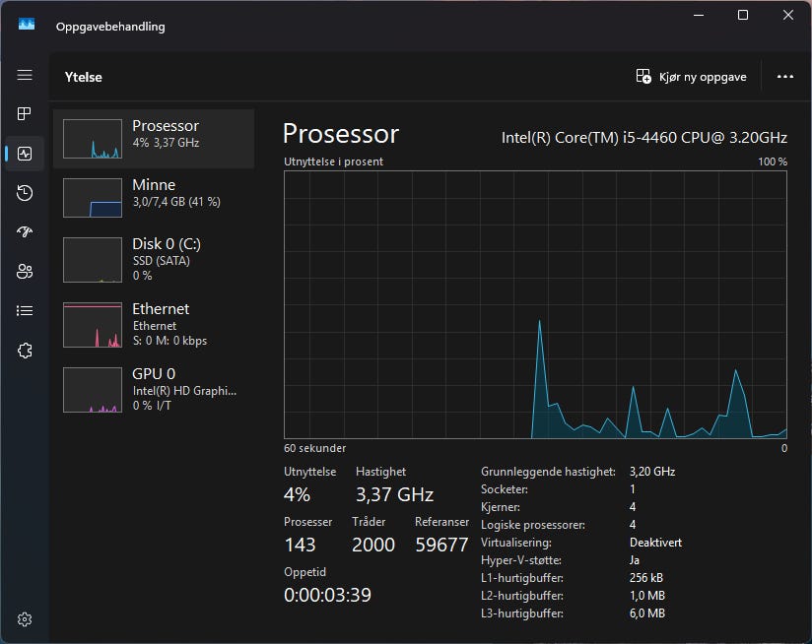
Task: Select GPU 0 performance item
Action: click(x=154, y=389)
